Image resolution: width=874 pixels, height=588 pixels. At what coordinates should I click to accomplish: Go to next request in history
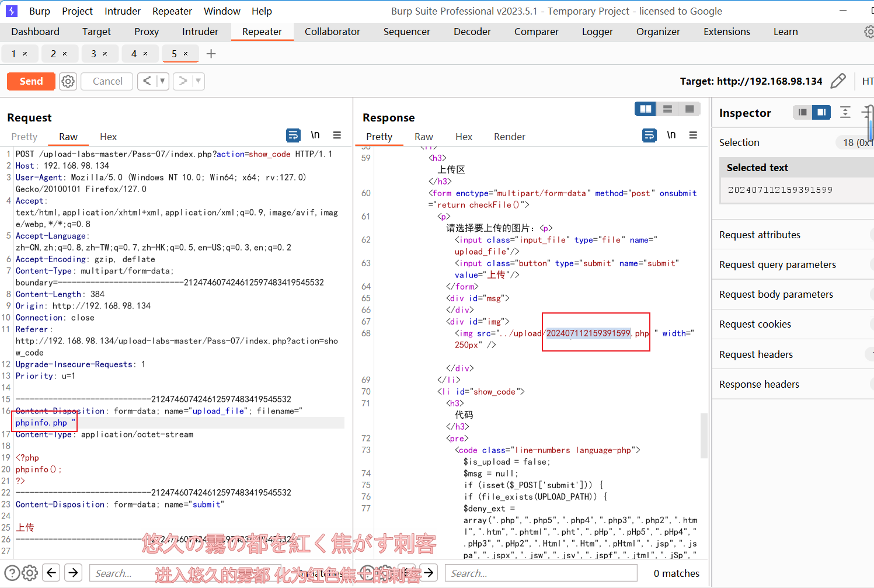click(x=183, y=81)
